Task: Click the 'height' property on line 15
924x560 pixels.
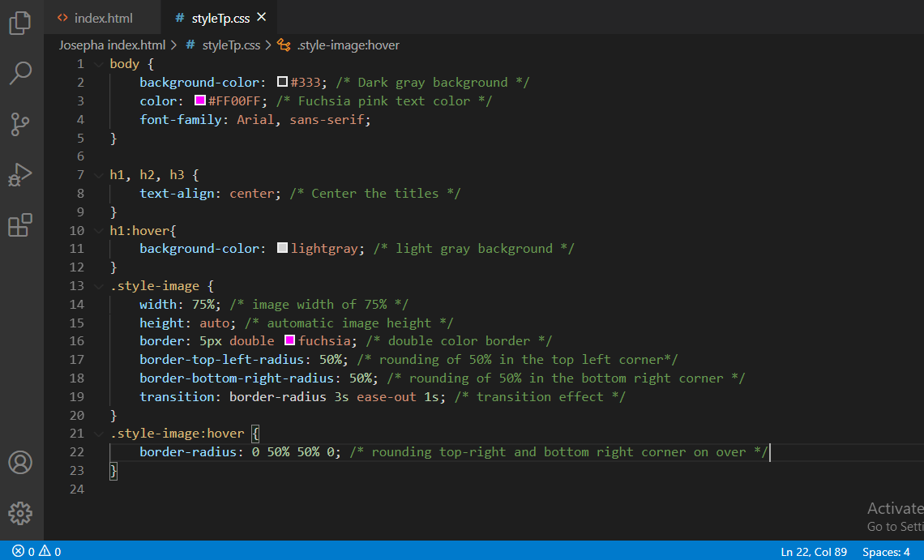Action: click(161, 323)
